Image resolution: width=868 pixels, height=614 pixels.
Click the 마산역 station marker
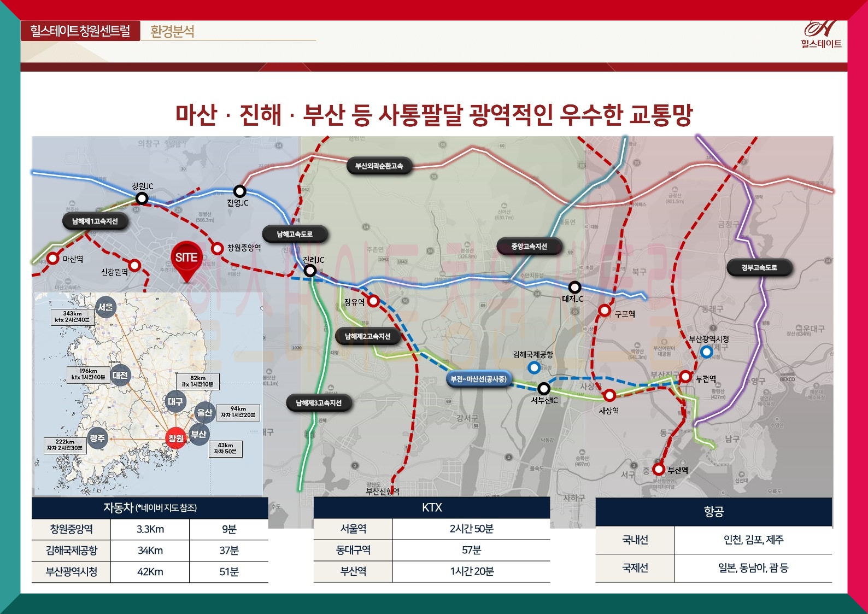[x=53, y=258]
